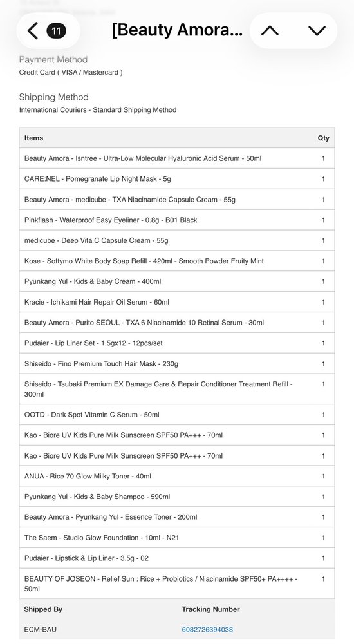This screenshot has width=354, height=644.
Task: Tap the Pinkflash Waterproof Easy Eyeliner item
Action: point(111,220)
